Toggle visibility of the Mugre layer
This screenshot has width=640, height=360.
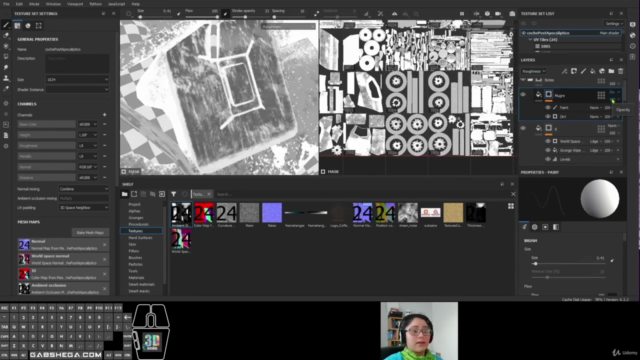(x=523, y=95)
